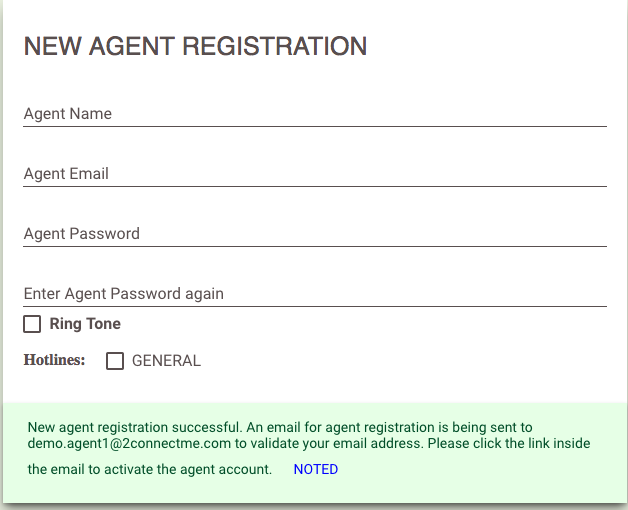Click the GENERAL hotline label text
The height and width of the screenshot is (510, 628).
click(x=166, y=361)
